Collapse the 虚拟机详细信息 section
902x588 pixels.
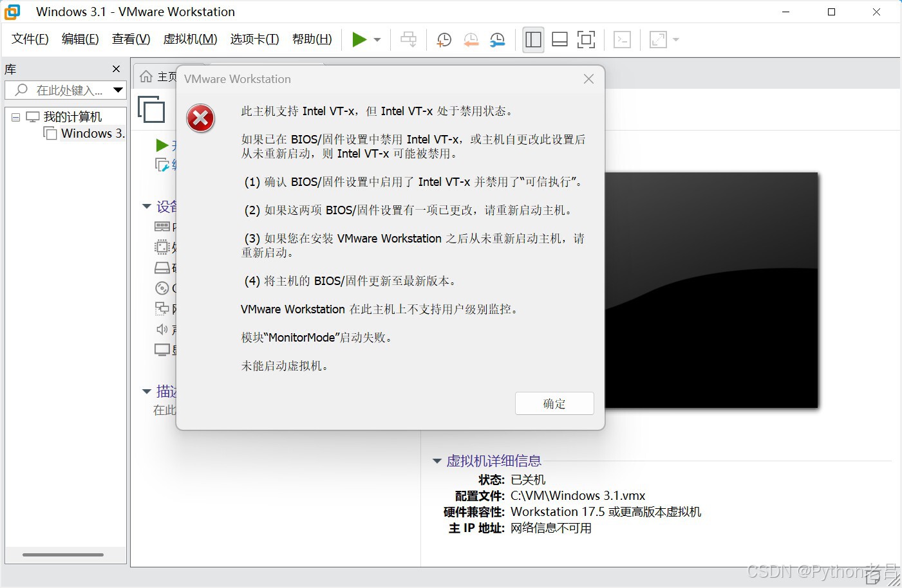tap(437, 461)
